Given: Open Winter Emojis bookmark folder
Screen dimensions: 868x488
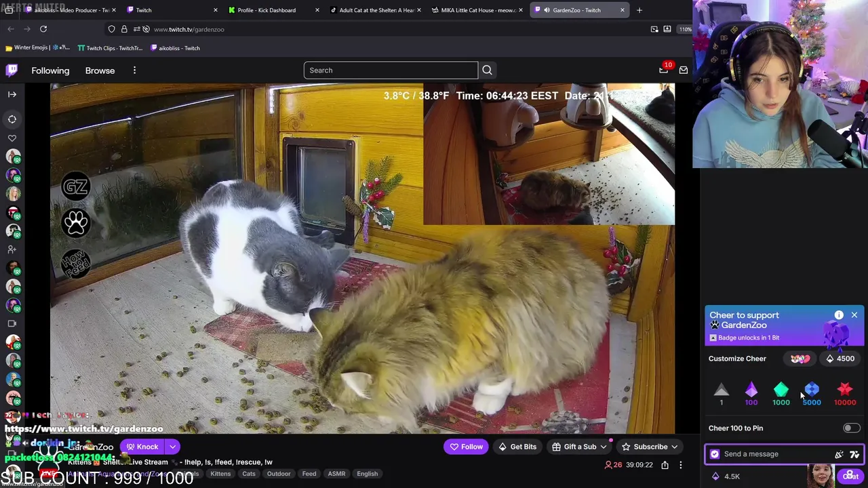Looking at the screenshot, I should [37, 48].
